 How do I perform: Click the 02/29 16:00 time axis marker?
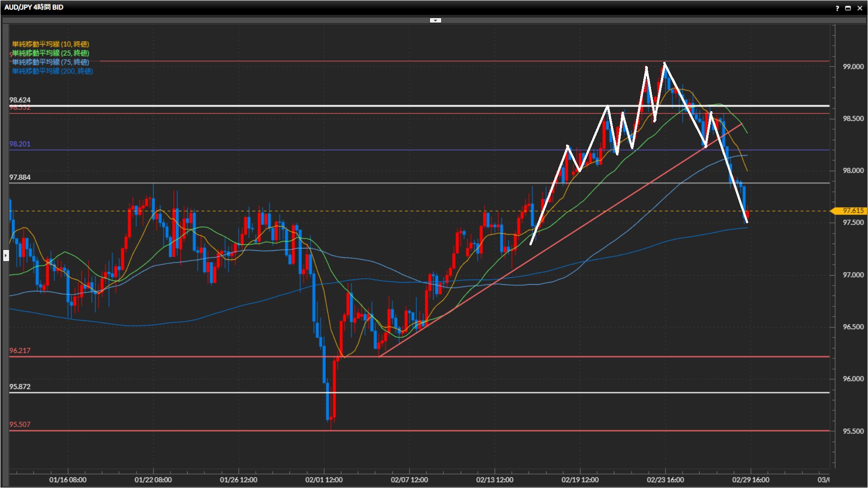tap(750, 480)
